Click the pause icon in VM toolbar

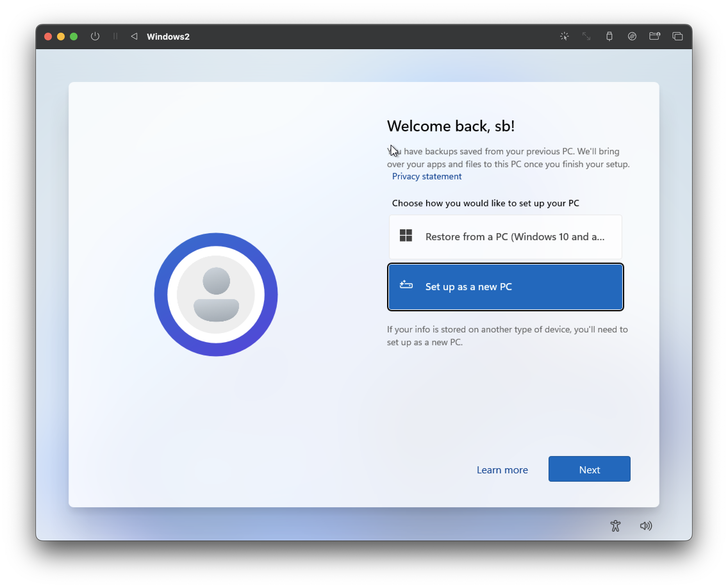[x=115, y=36]
